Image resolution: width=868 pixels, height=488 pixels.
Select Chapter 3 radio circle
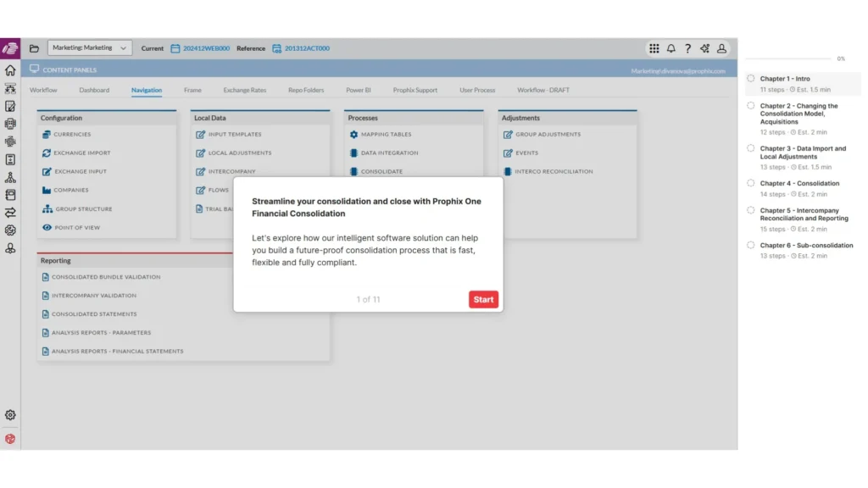coord(751,148)
